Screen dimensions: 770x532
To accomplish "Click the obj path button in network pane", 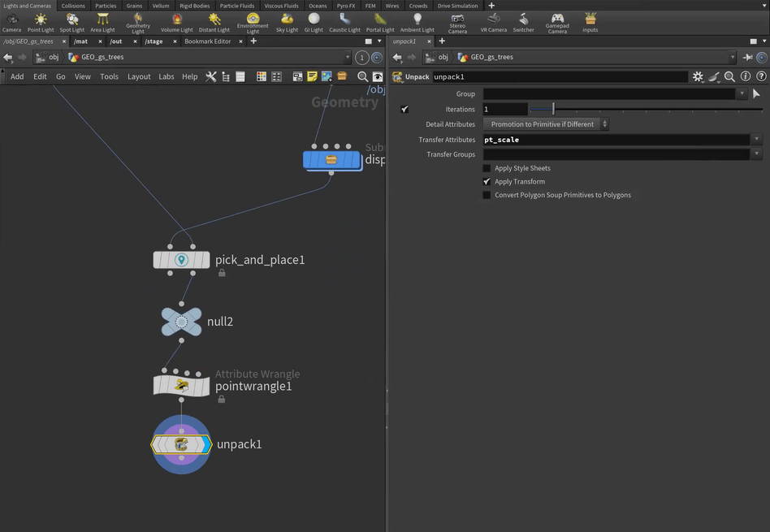I will [48, 57].
